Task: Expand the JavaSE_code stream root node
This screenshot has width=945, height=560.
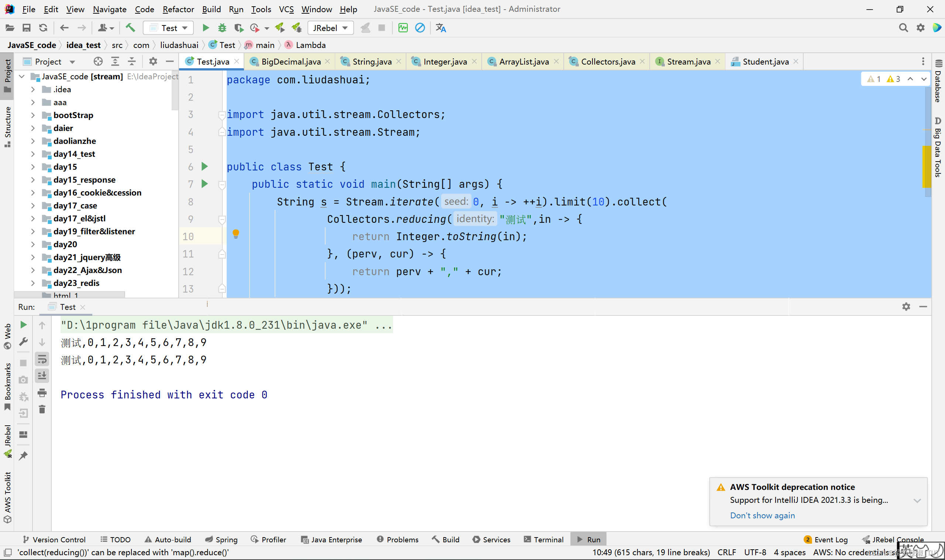Action: (22, 76)
